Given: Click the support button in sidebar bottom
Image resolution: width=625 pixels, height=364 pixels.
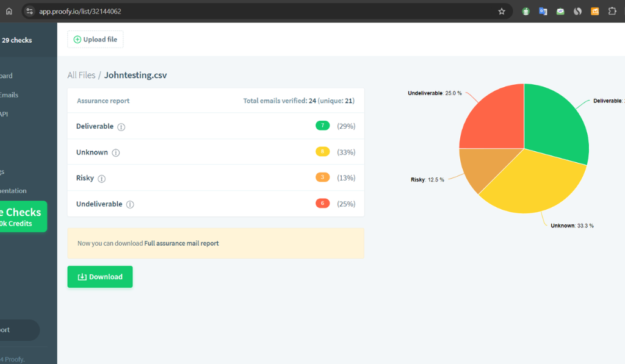Looking at the screenshot, I should click(x=19, y=330).
